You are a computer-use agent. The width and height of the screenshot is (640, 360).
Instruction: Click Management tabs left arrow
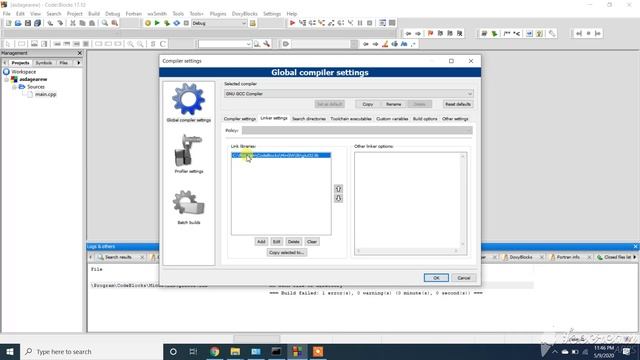point(5,63)
